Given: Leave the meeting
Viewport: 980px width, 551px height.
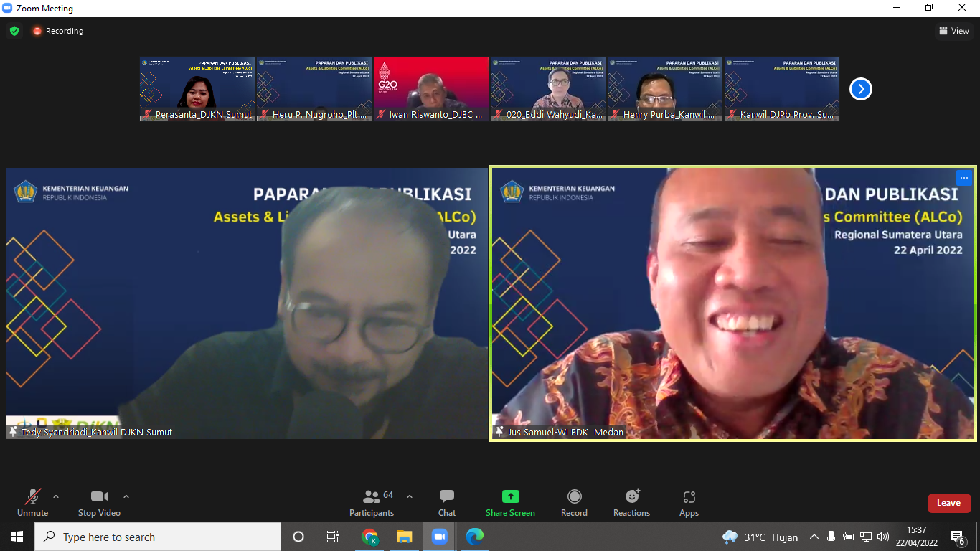Looking at the screenshot, I should pos(948,503).
